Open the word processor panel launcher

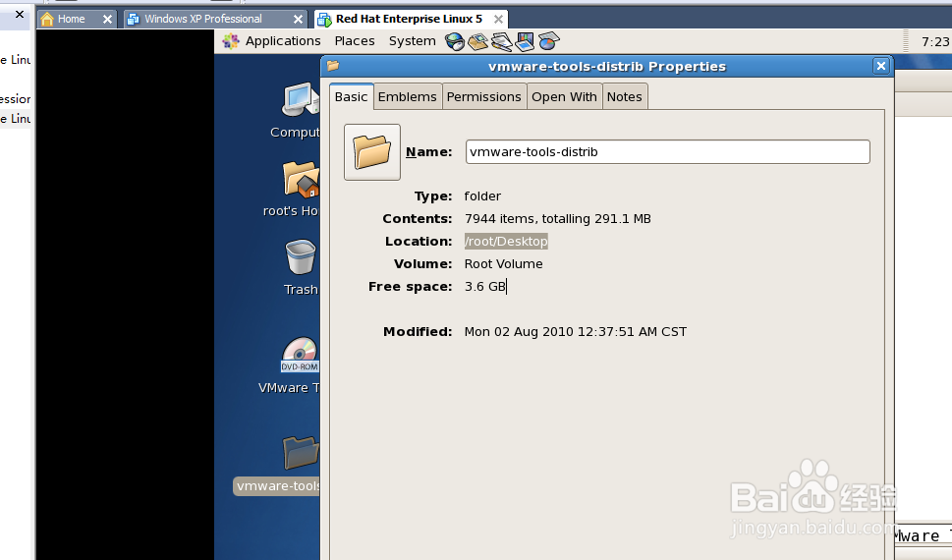pyautogui.click(x=501, y=41)
